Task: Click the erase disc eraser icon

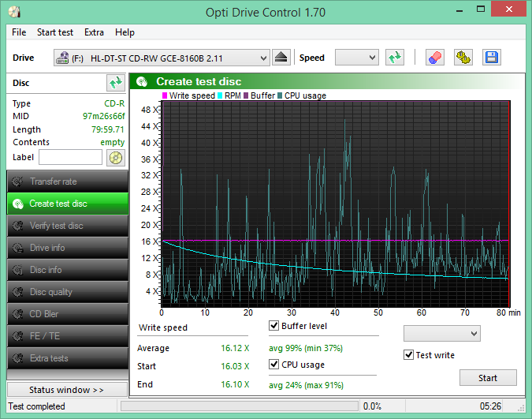Action: point(435,58)
